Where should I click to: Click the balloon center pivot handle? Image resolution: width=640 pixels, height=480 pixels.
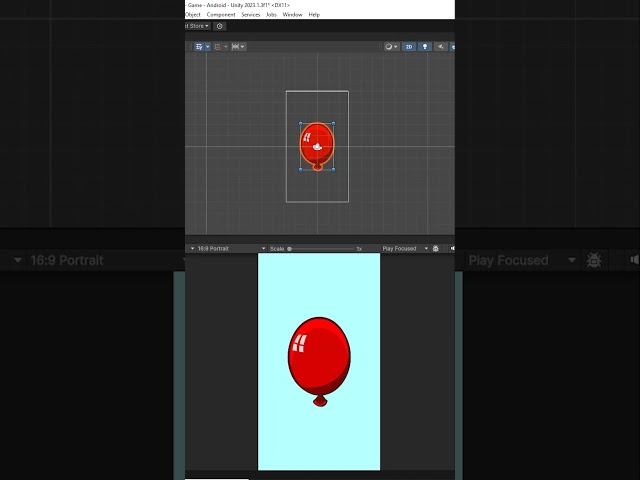coord(317,147)
